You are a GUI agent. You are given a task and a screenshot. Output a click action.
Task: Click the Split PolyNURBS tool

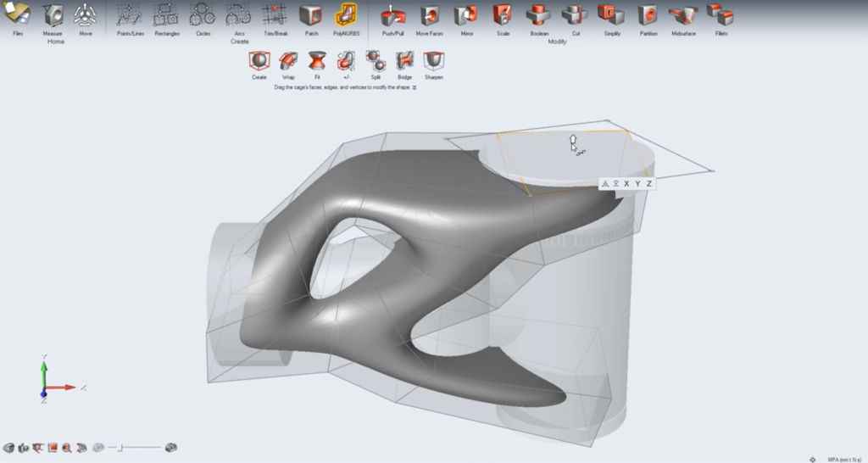pos(376,61)
